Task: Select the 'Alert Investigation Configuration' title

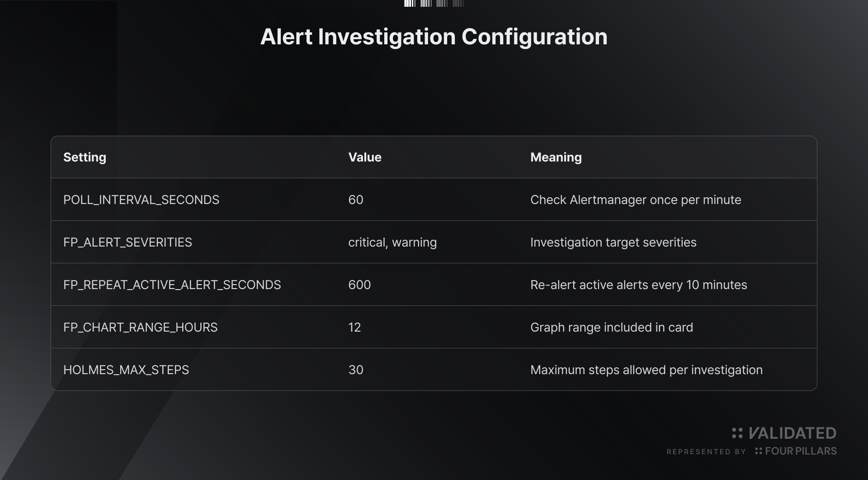Action: tap(434, 37)
